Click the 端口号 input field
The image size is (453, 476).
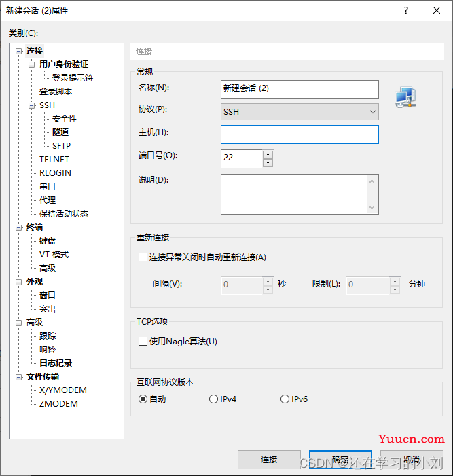coord(242,159)
